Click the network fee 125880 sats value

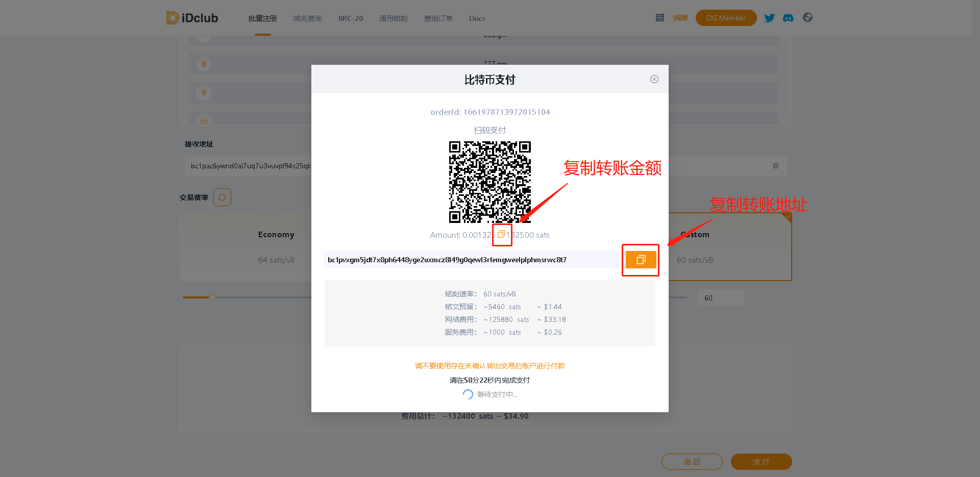[506, 319]
